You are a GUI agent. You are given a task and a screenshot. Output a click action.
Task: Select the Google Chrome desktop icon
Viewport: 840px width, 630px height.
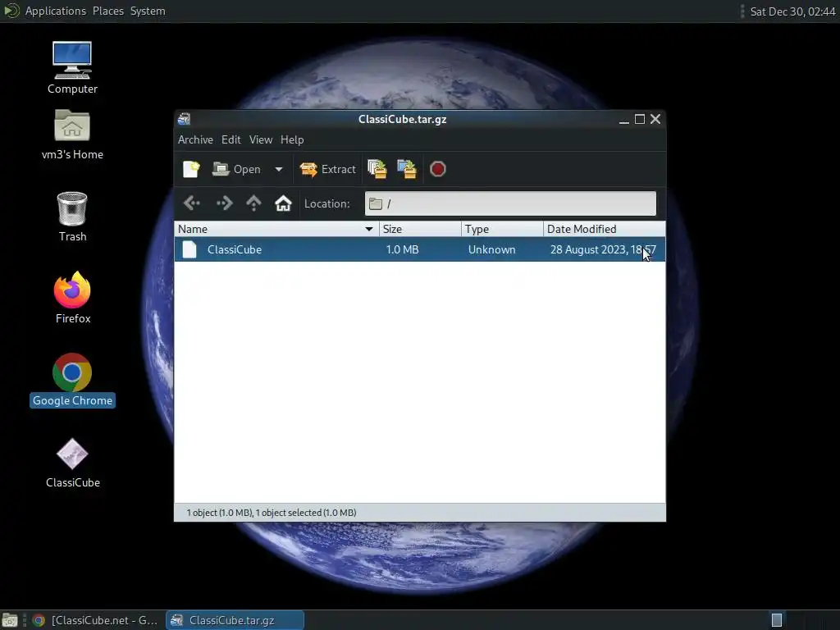[72, 380]
